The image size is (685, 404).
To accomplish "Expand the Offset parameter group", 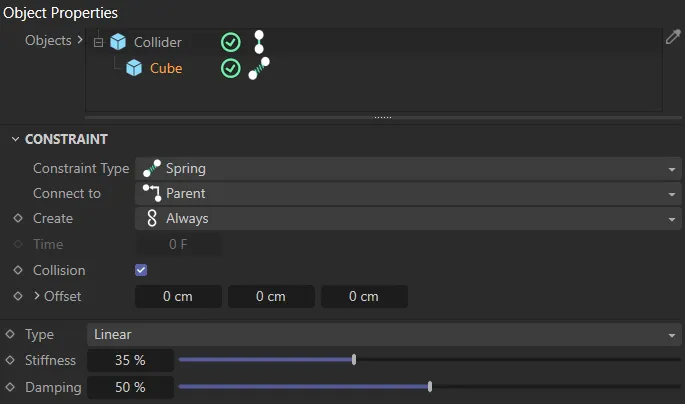I will pyautogui.click(x=37, y=296).
